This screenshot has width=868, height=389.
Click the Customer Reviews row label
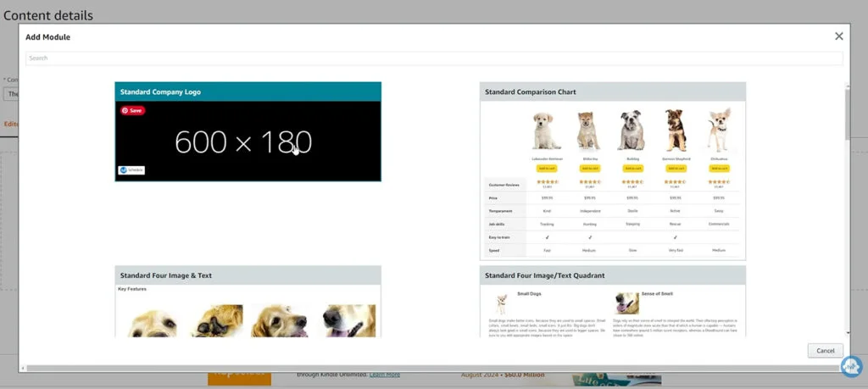click(x=503, y=184)
